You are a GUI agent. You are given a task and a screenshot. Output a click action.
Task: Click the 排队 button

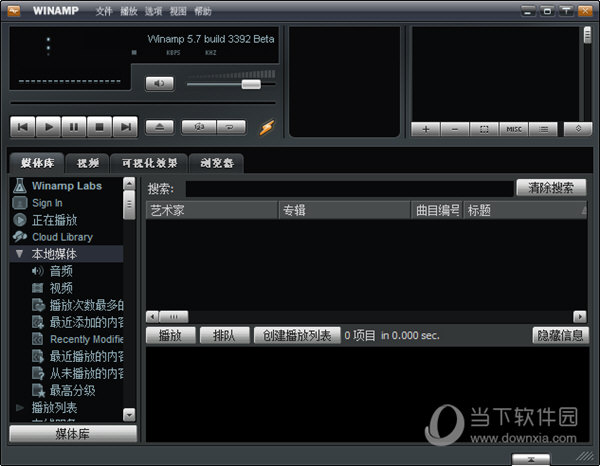(x=225, y=336)
